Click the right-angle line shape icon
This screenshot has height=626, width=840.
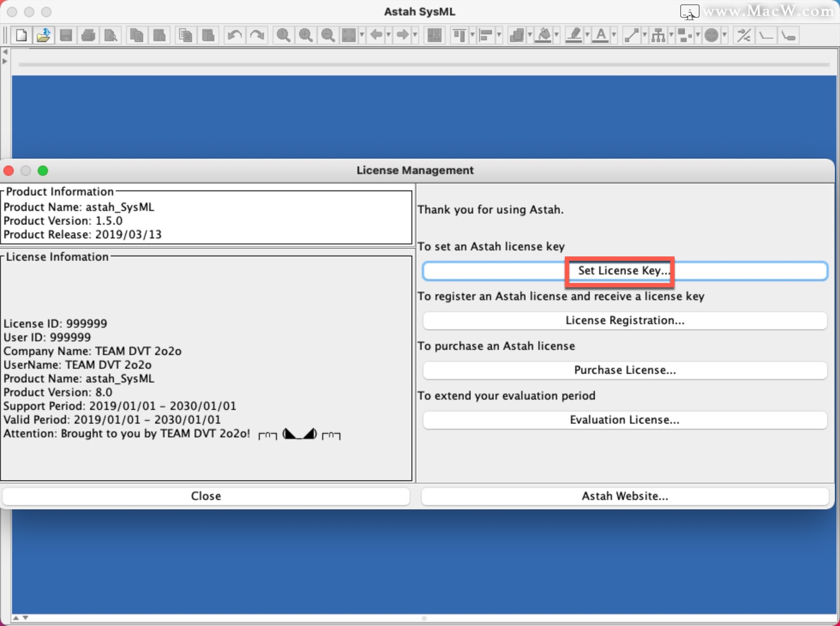coord(766,35)
